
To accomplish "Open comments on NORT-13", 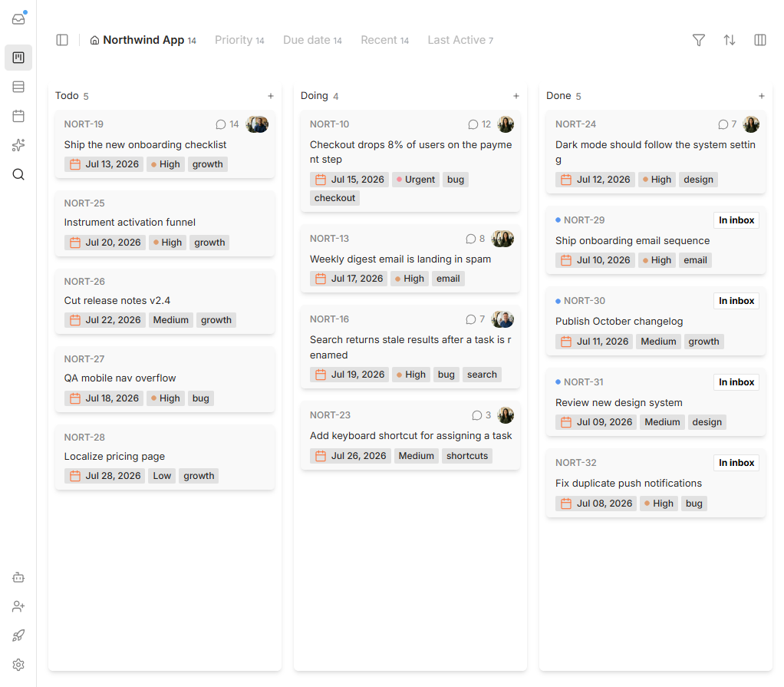I will tap(475, 239).
